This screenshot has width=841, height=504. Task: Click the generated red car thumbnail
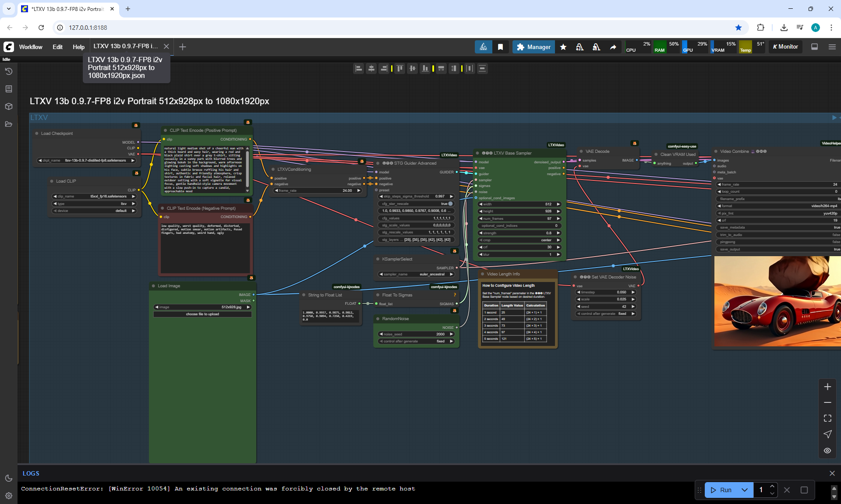click(x=777, y=301)
